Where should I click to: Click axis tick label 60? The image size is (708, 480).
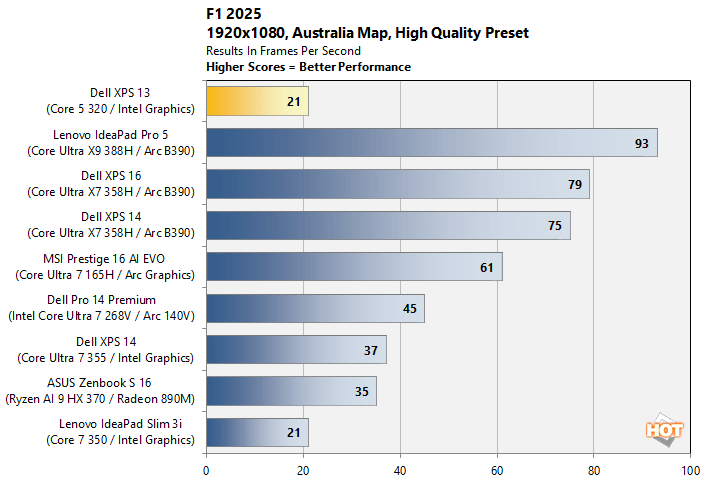(497, 471)
